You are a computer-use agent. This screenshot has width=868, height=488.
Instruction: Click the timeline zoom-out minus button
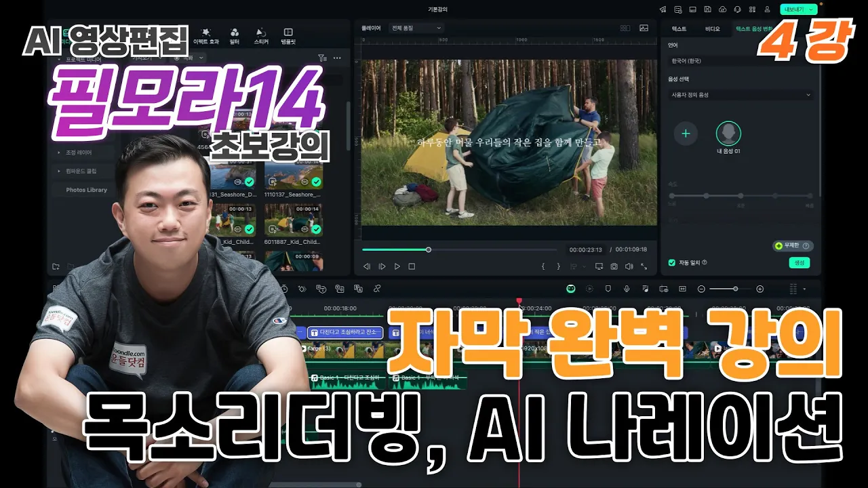[701, 289]
